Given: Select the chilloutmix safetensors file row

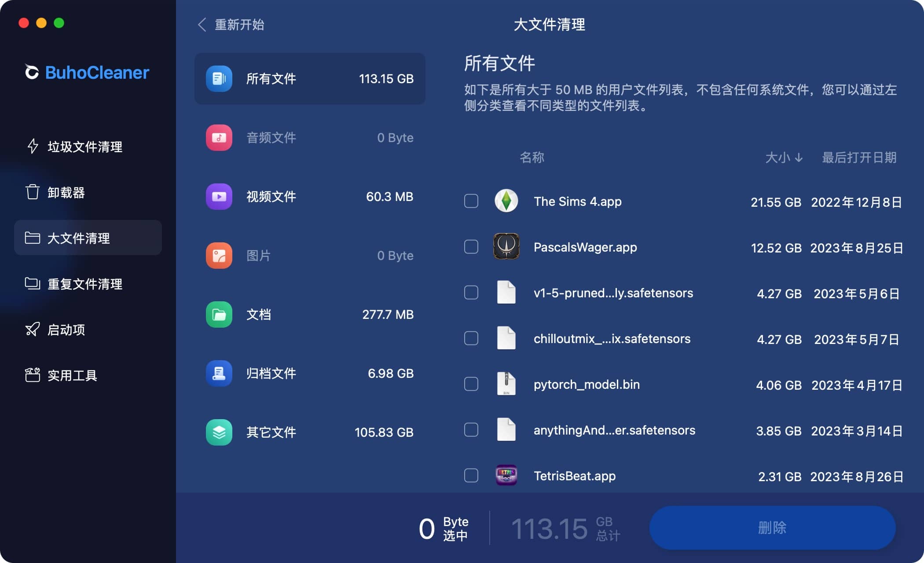Looking at the screenshot, I should pos(612,339).
